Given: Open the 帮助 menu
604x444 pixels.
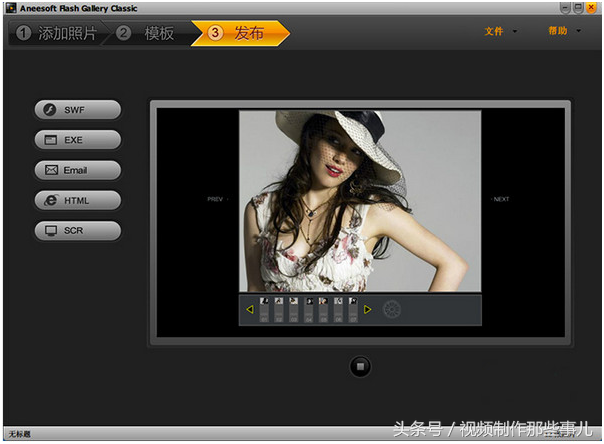Looking at the screenshot, I should (x=558, y=31).
